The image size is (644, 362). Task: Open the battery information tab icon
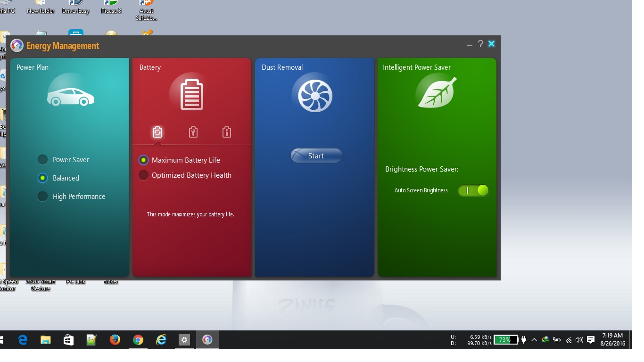[x=227, y=132]
